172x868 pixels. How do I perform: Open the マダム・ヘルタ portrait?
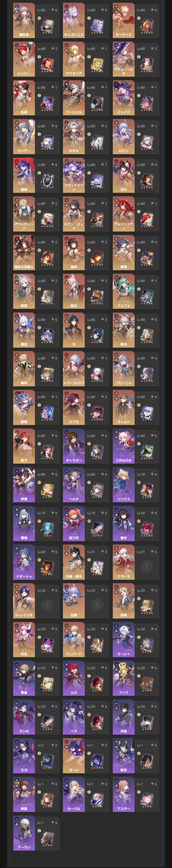pos(123,59)
